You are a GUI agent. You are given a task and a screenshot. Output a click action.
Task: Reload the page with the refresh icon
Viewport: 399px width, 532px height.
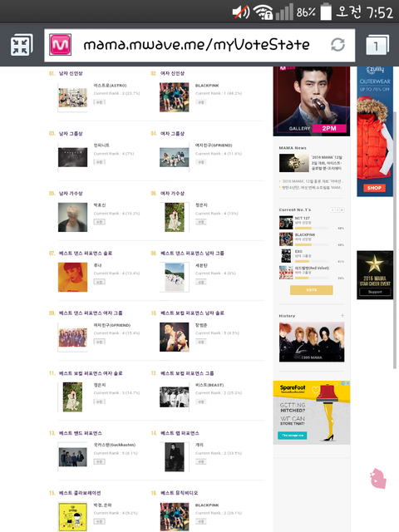337,44
